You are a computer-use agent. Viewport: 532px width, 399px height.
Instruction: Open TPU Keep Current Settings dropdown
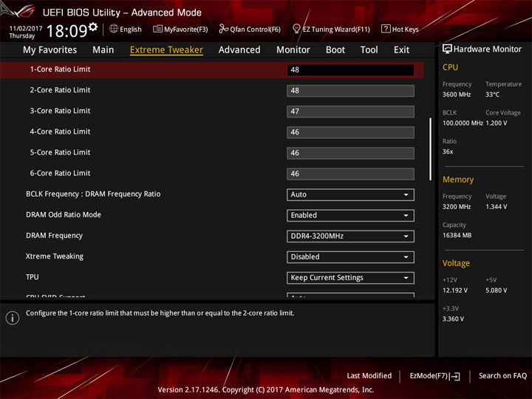[x=350, y=278]
